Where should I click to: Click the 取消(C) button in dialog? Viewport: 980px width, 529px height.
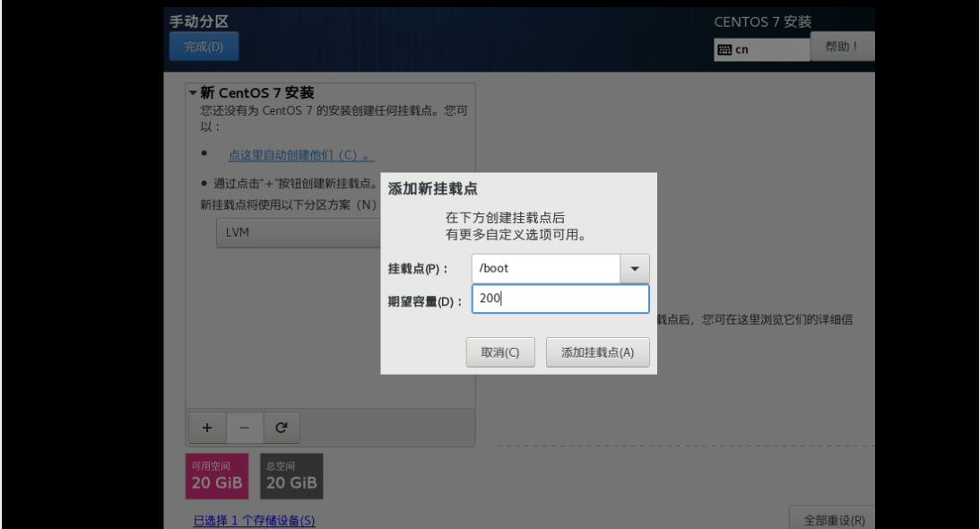500,352
